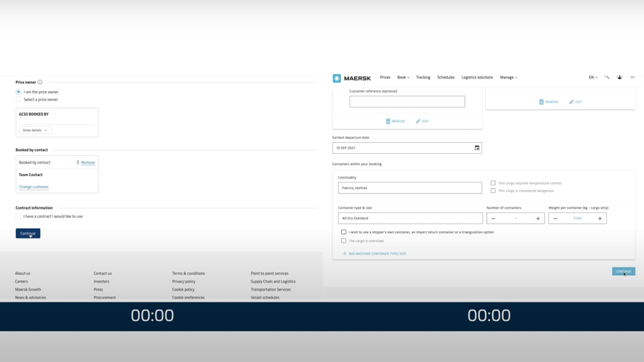Image resolution: width=644 pixels, height=362 pixels.
Task: Click inside the Commodity field showing Fabrics, textiles
Action: click(x=409, y=188)
